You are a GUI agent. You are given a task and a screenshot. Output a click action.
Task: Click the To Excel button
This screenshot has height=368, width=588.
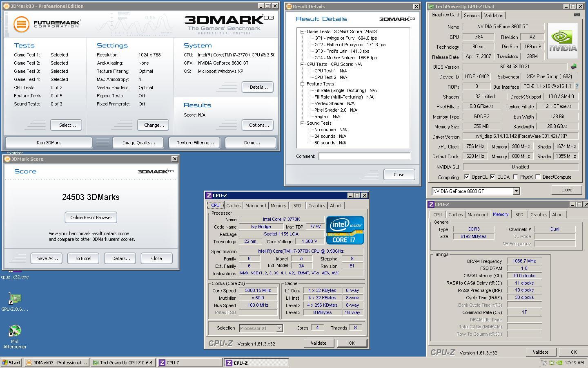(83, 258)
